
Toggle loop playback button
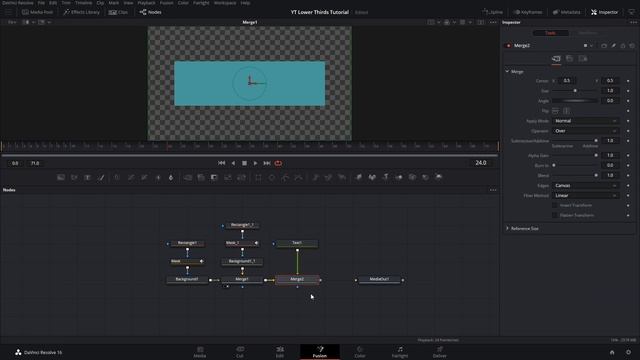click(278, 163)
